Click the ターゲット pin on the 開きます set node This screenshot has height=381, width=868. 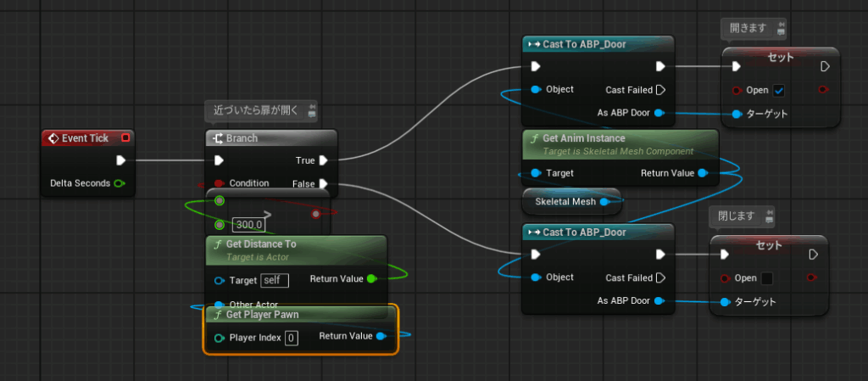click(737, 114)
